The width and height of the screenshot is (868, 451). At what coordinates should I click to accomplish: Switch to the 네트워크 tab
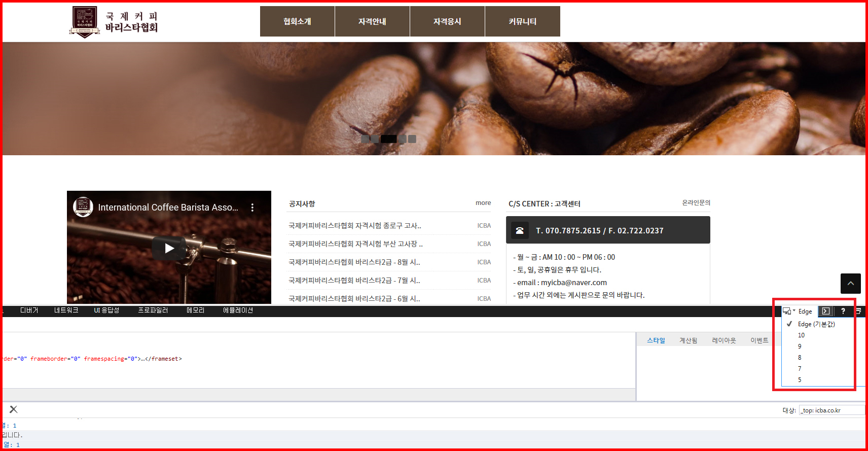point(66,310)
